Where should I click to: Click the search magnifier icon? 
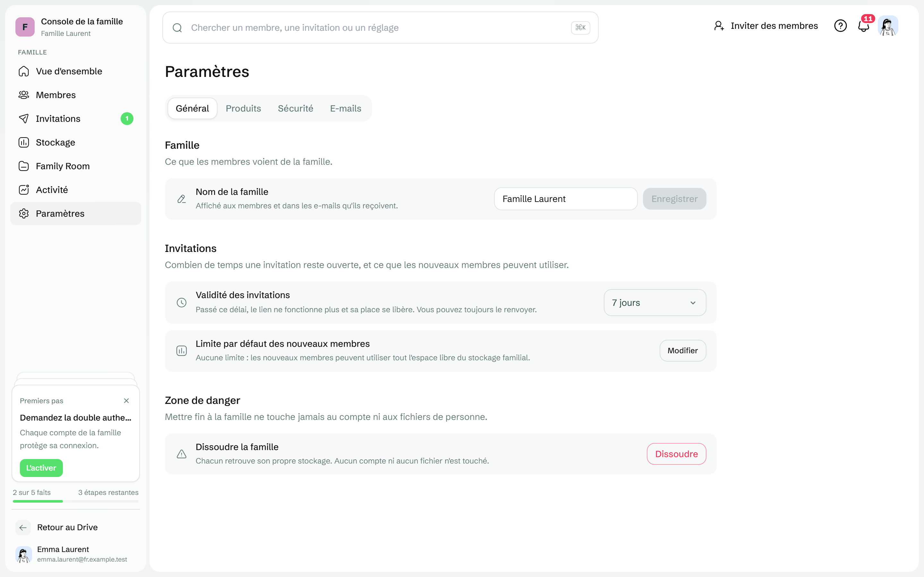[x=177, y=28]
